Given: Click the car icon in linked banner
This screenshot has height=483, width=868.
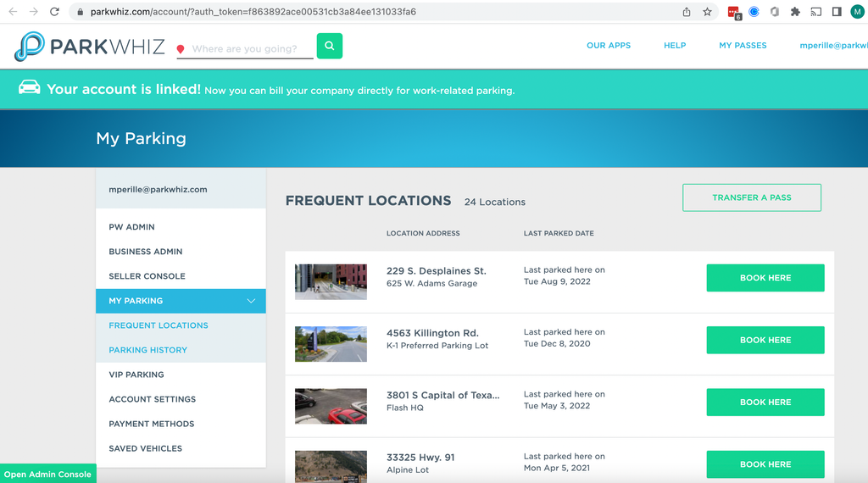Looking at the screenshot, I should click(30, 87).
